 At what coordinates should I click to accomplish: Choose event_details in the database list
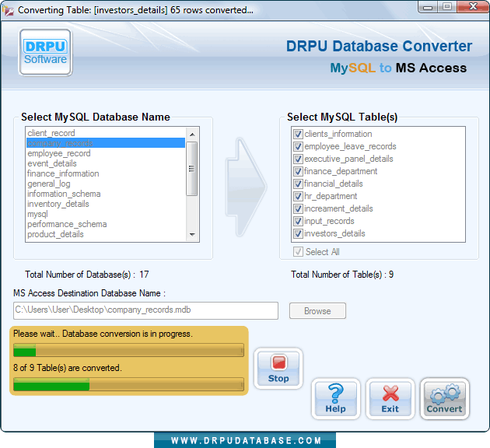106,163
